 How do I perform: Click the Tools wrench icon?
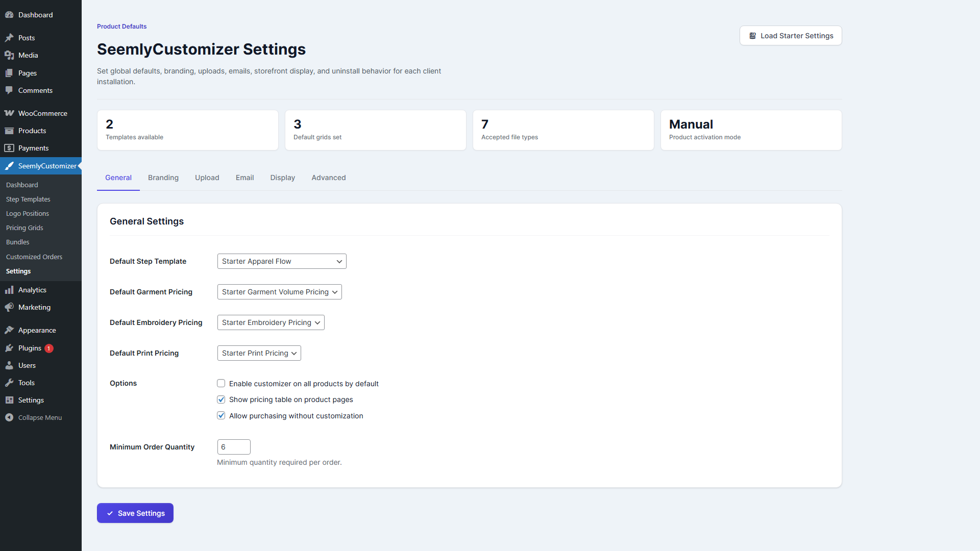coord(9,383)
